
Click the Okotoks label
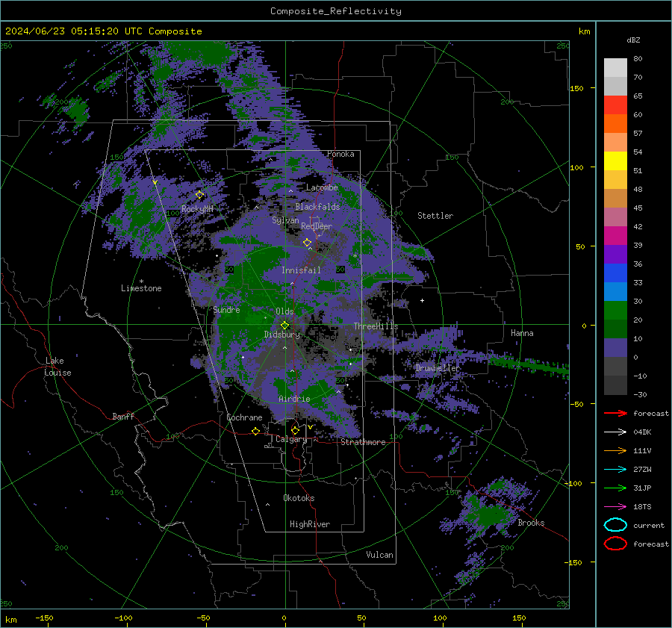coord(299,498)
